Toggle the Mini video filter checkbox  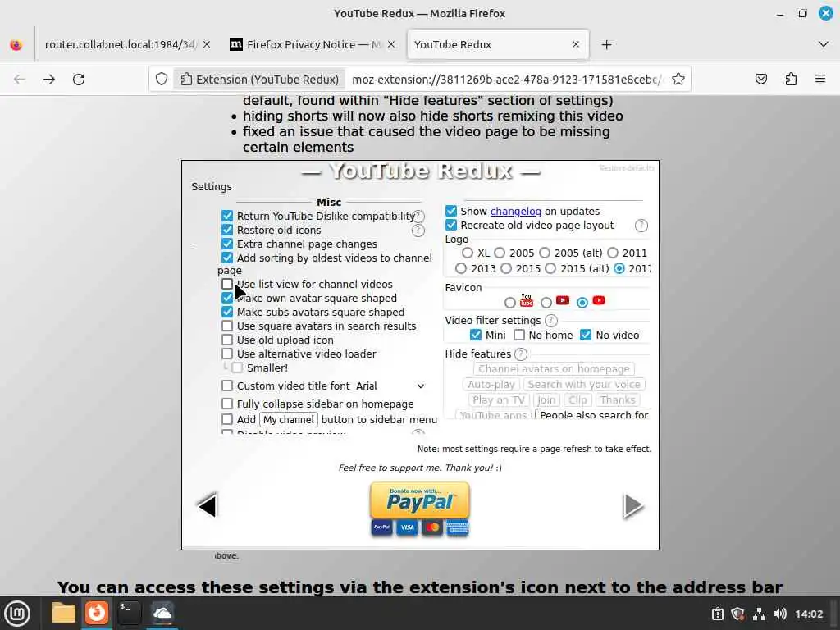[476, 335]
